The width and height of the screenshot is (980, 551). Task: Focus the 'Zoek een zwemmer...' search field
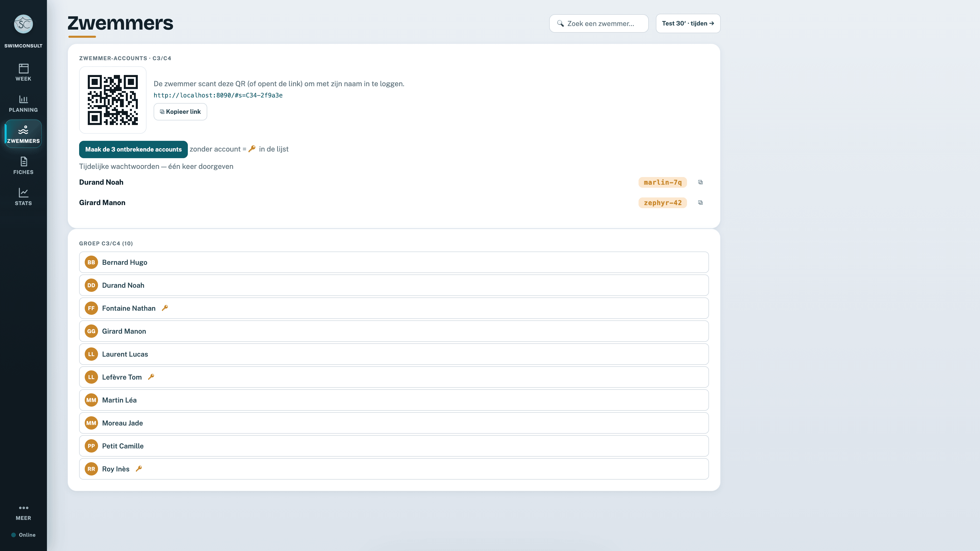click(599, 23)
